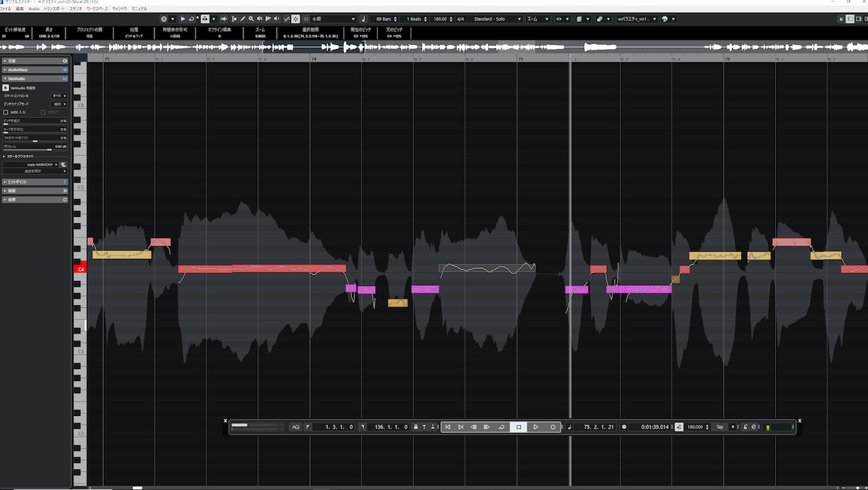Toggle the snap to zero crossing icon
This screenshot has height=490, width=868.
click(287, 18)
